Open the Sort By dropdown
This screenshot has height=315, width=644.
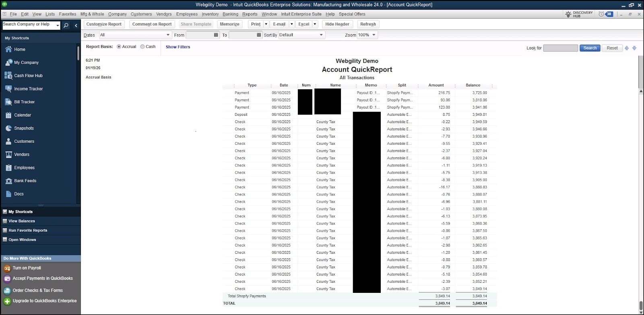point(301,35)
